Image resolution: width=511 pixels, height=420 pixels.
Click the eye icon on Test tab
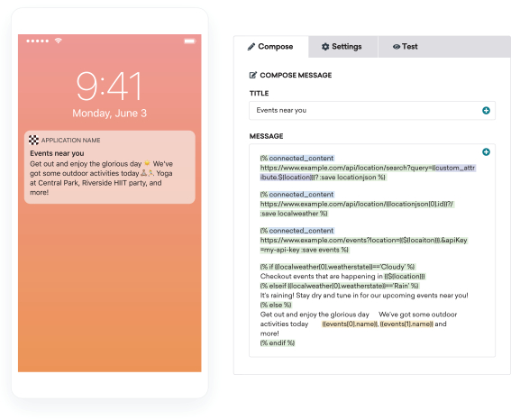(397, 47)
